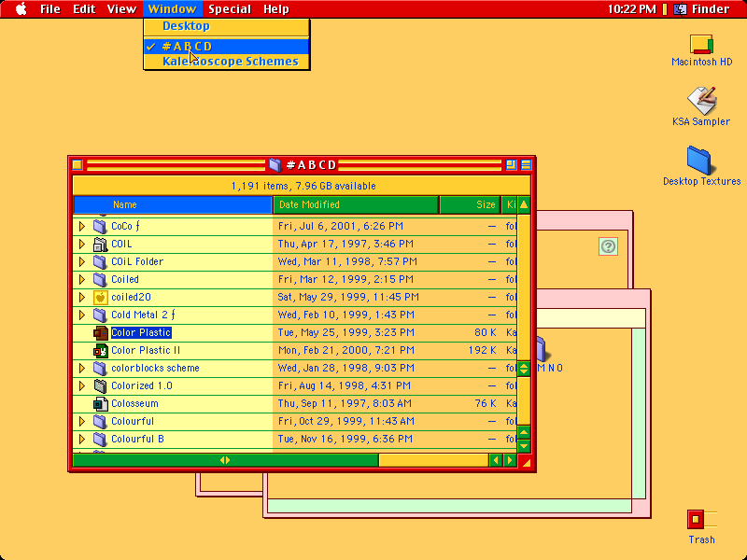Viewport: 747px width, 560px height.
Task: Click the horizontal scroll left arrow
Action: [496, 460]
